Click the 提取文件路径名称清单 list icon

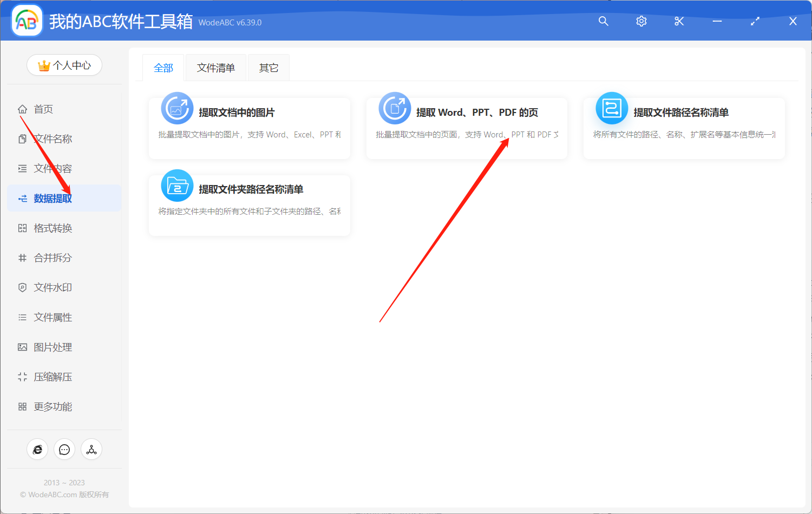[x=611, y=108]
